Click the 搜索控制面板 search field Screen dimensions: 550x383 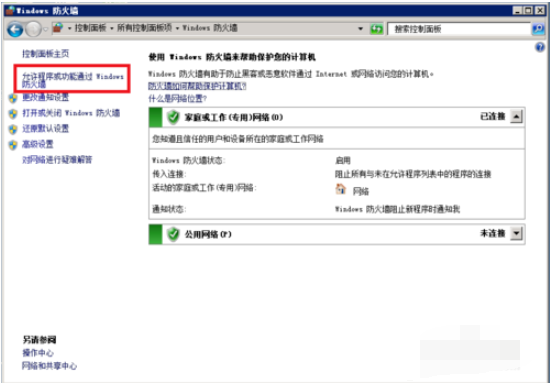(x=459, y=29)
